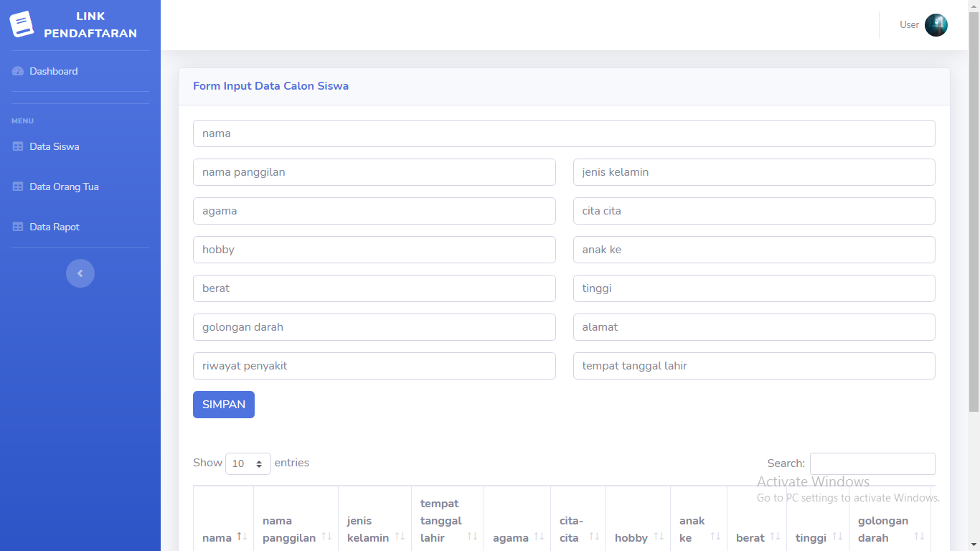The image size is (980, 551).
Task: Focus the table Search input box
Action: (x=872, y=463)
